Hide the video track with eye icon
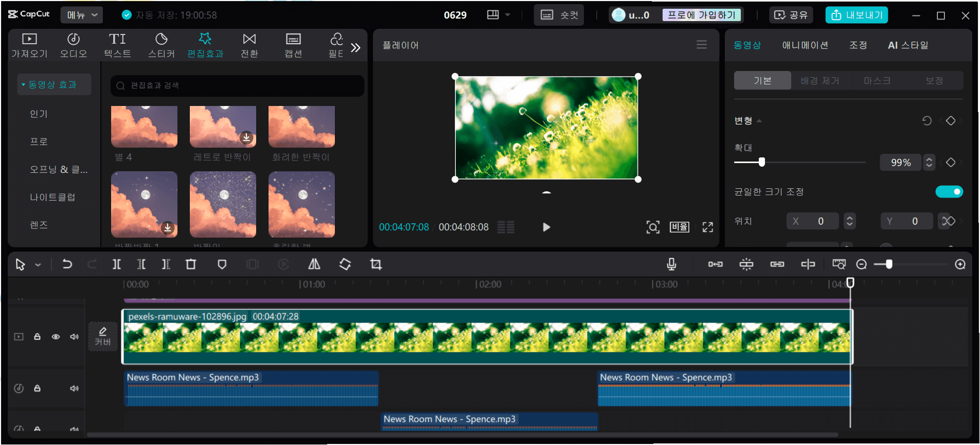 click(x=56, y=336)
